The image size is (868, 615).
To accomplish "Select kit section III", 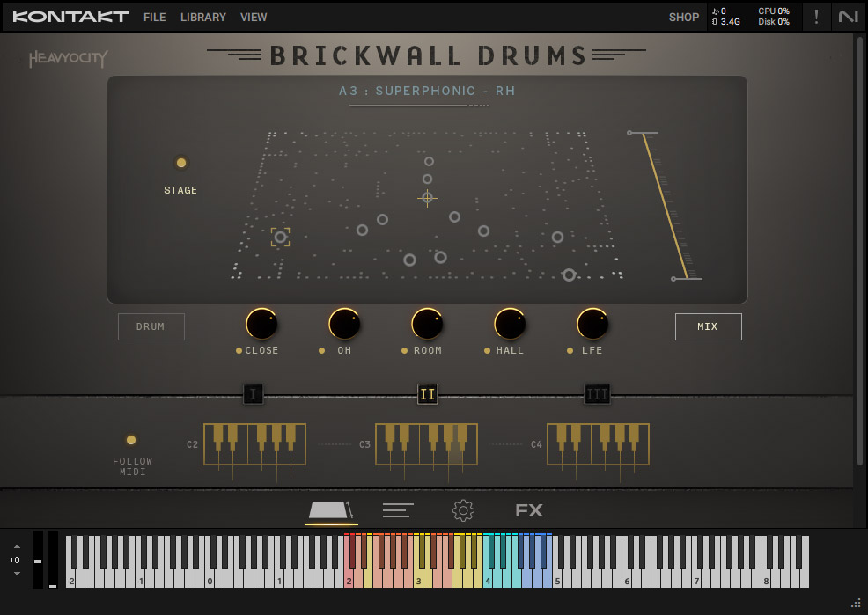I will point(597,394).
